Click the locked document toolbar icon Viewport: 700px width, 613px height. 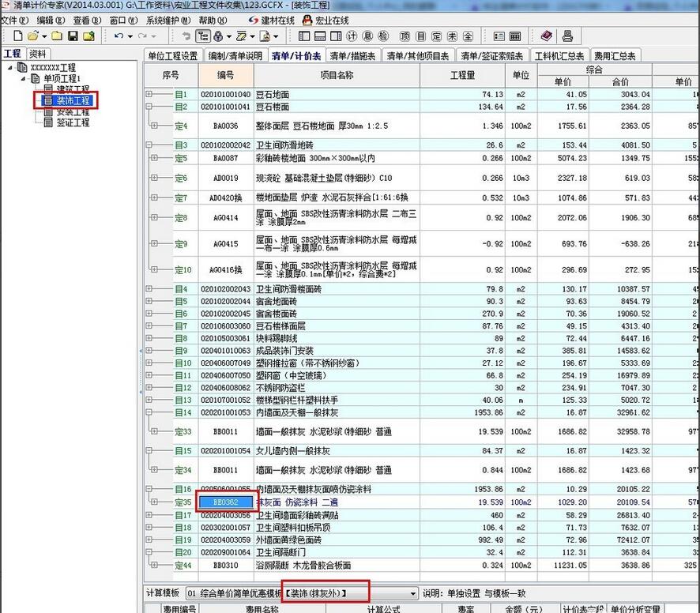click(265, 36)
